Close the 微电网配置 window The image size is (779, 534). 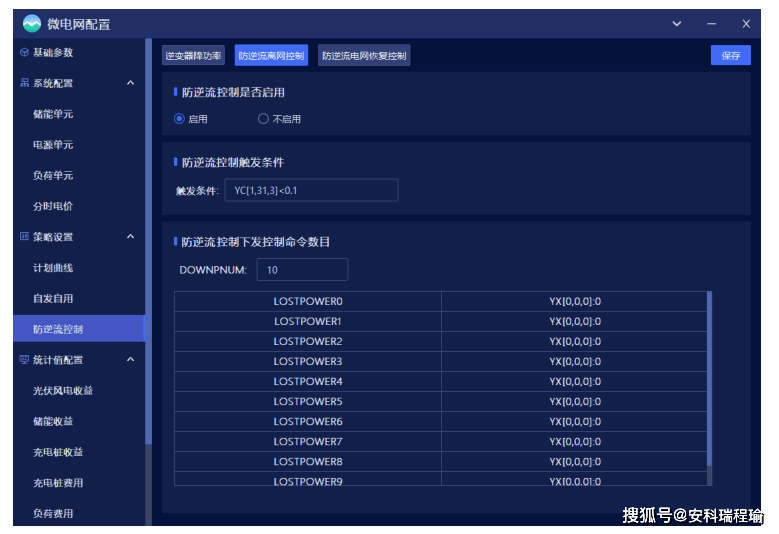(746, 23)
